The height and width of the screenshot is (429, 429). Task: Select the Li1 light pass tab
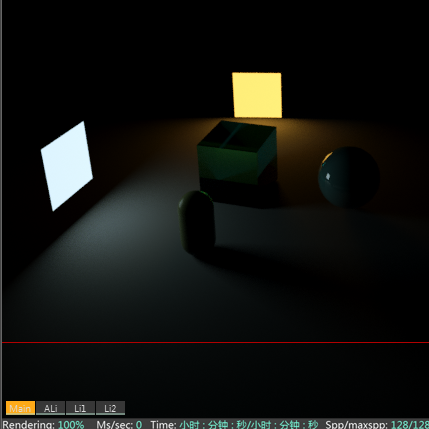(x=80, y=408)
